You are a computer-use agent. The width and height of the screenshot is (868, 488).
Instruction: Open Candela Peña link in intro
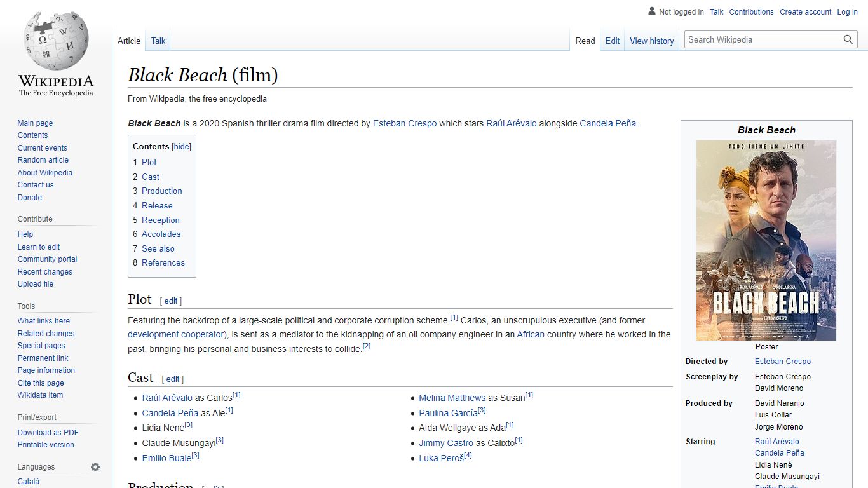[608, 123]
